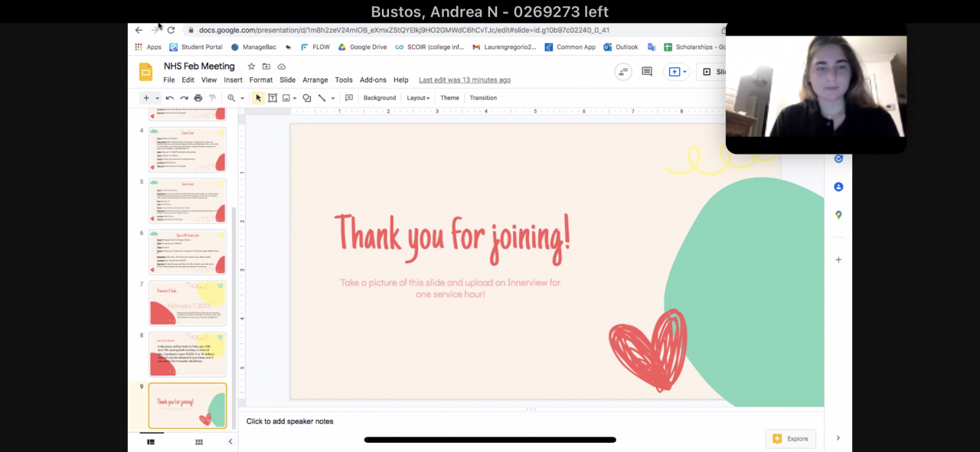The height and width of the screenshot is (452, 980).
Task: Click the Undo arrow in toolbar
Action: [x=170, y=98]
